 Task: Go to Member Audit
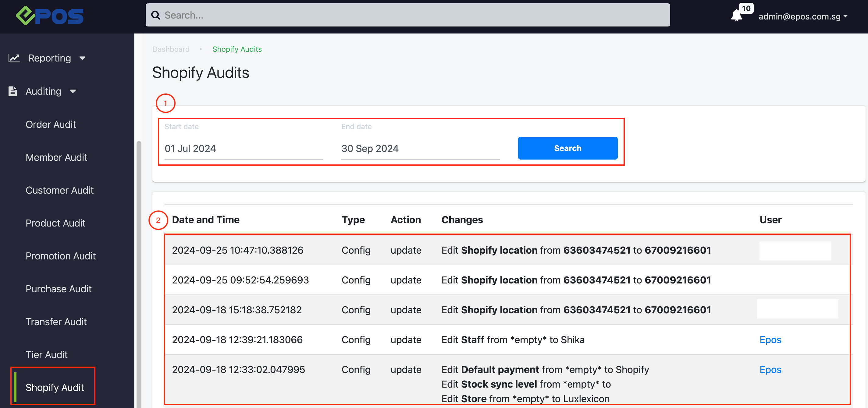click(x=56, y=157)
